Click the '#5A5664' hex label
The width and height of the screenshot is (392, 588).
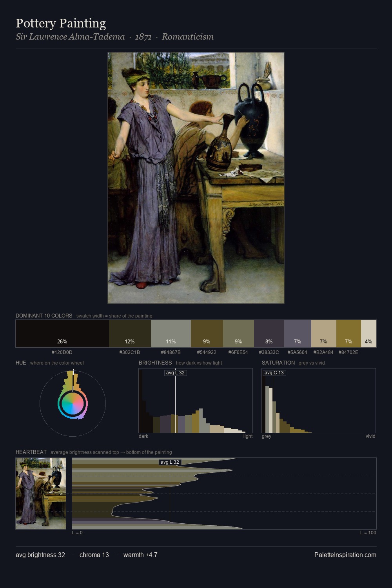(298, 352)
